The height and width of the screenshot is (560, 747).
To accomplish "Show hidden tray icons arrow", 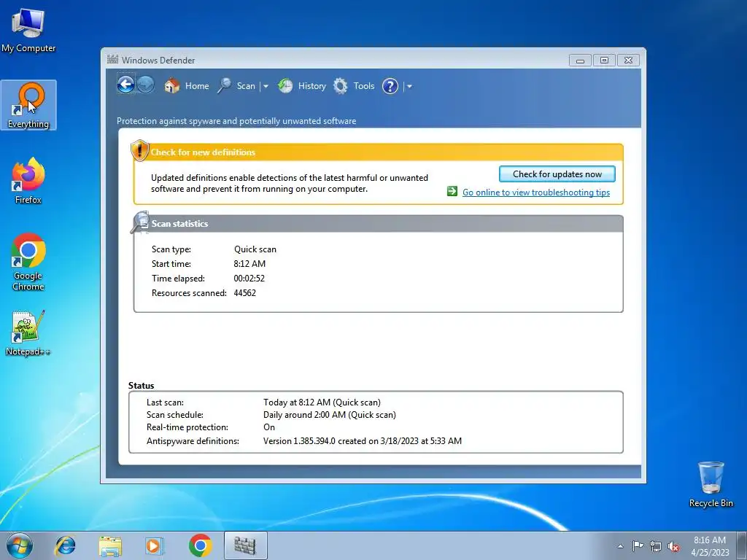I will [x=620, y=546].
